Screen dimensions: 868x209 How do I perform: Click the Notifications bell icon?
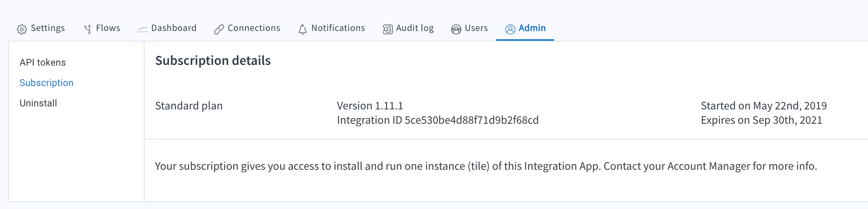[x=303, y=29]
